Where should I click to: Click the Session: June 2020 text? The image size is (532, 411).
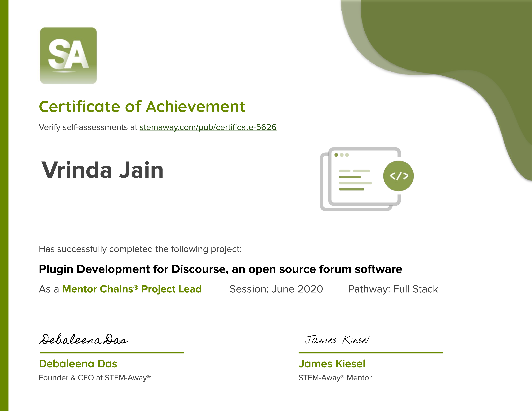click(x=276, y=289)
